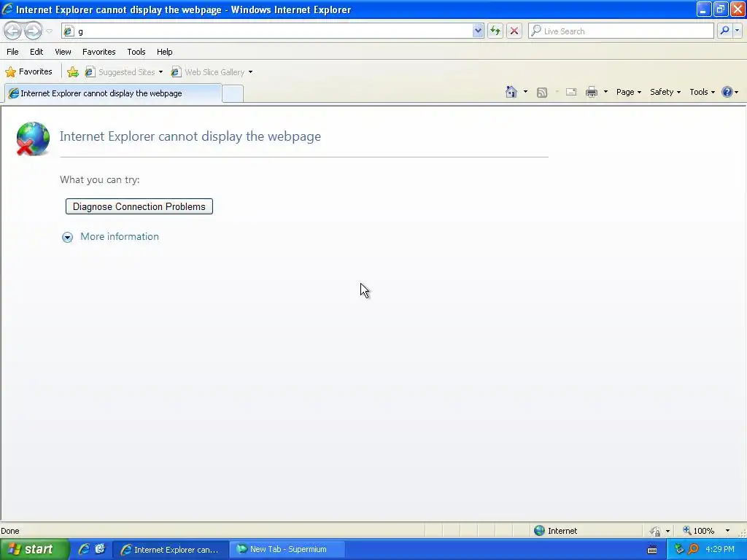Click the keyboard icon in system tray

pos(652,550)
